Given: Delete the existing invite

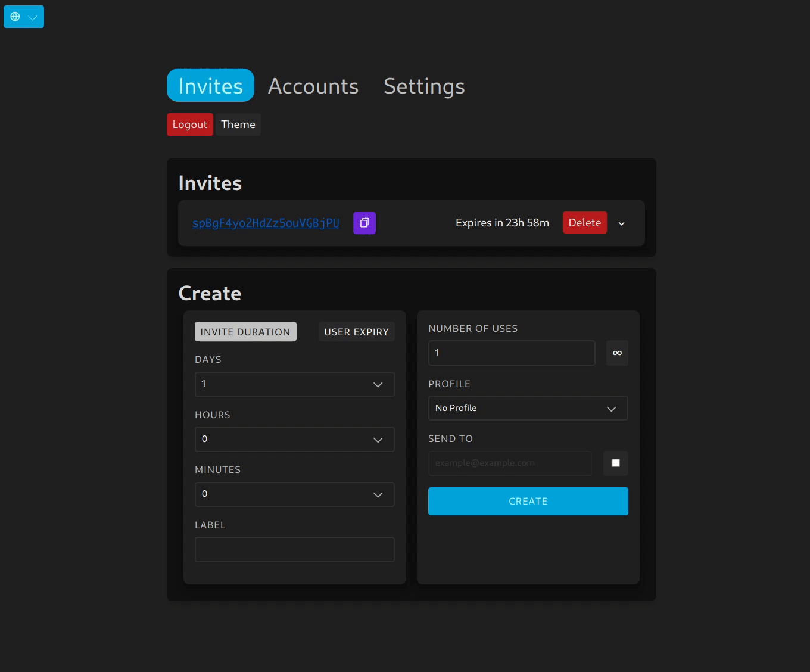Looking at the screenshot, I should click(584, 223).
